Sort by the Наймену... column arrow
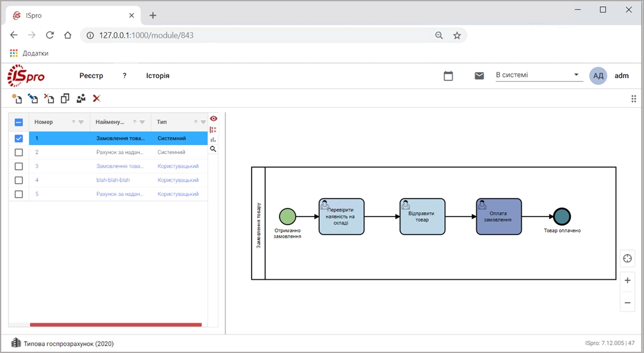 tap(135, 122)
